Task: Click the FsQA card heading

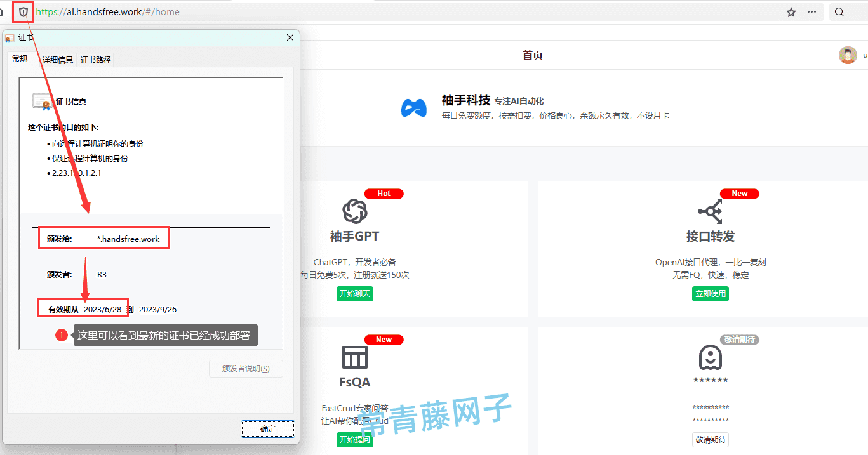Action: (x=355, y=383)
